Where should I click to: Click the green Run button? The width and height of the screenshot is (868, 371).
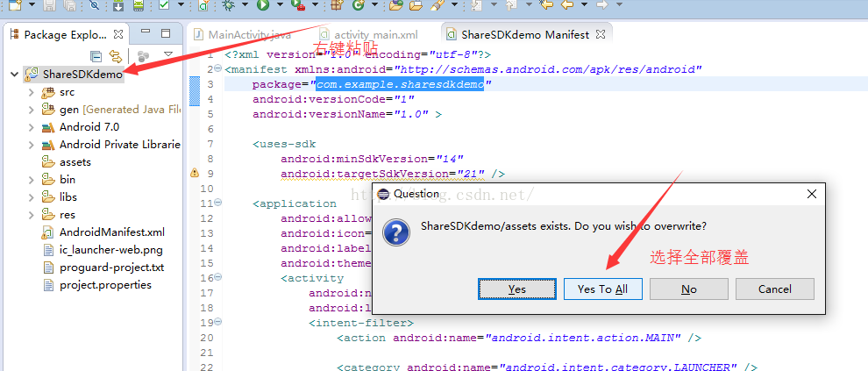[x=262, y=5]
